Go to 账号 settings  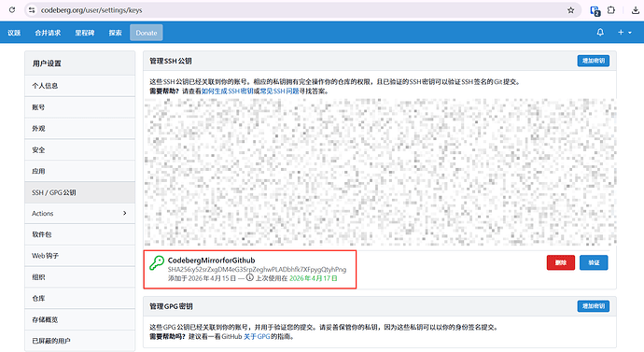(x=79, y=107)
